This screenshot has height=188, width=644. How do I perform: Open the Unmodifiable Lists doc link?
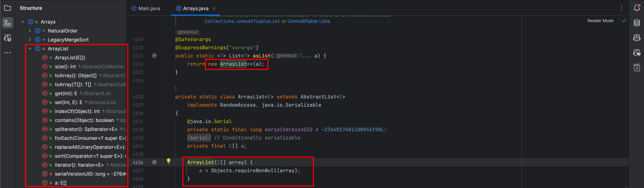point(308,21)
